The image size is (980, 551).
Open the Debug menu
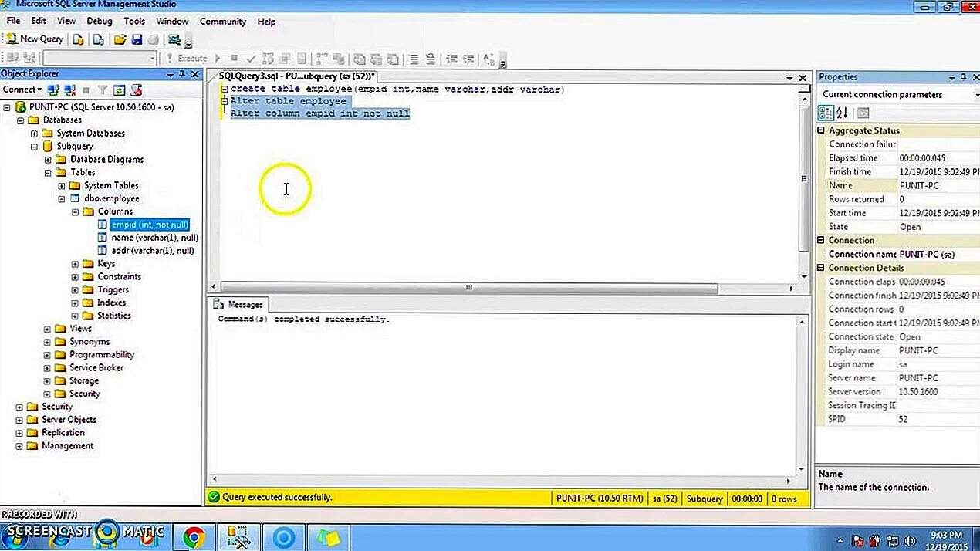tap(99, 22)
